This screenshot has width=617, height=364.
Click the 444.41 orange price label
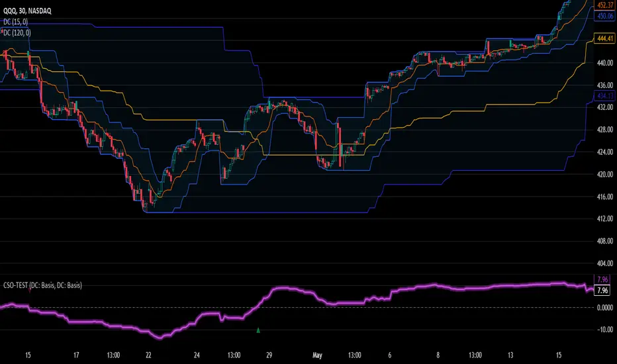605,38
